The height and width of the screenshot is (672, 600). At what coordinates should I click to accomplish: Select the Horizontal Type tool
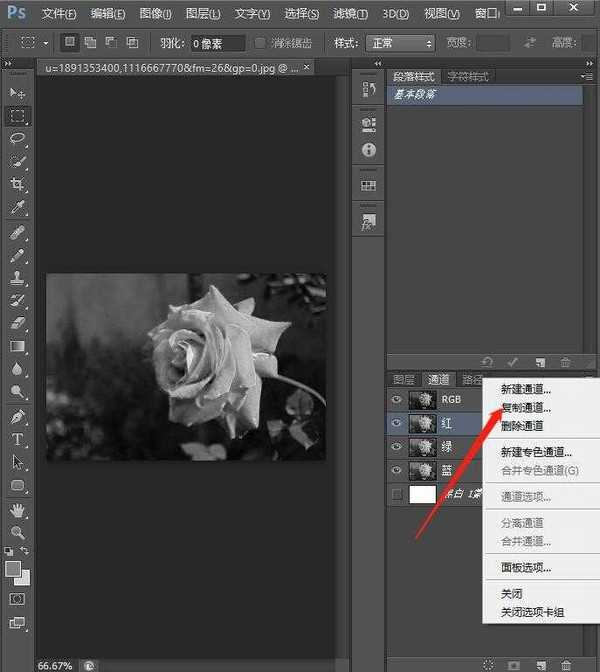click(x=18, y=439)
